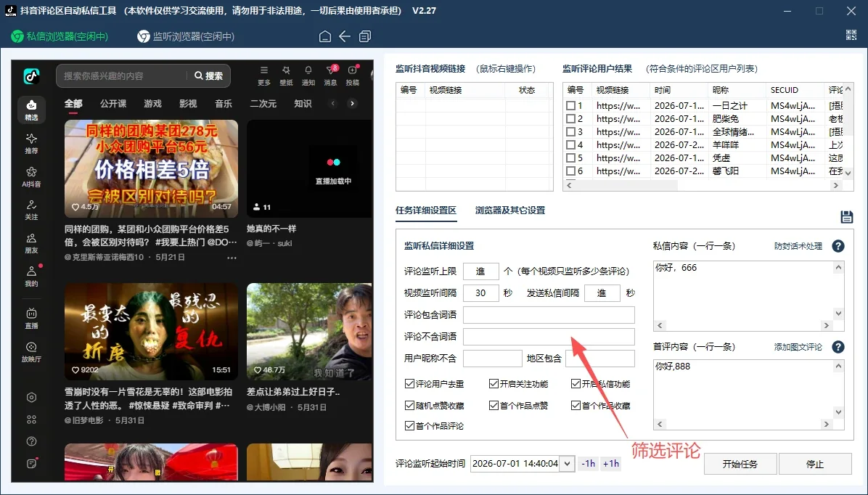Open 朋友 in the sidebar

pos(31,244)
